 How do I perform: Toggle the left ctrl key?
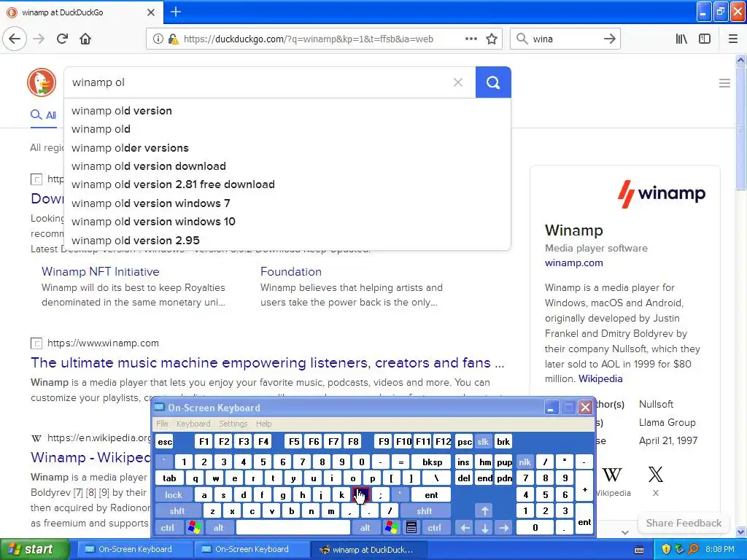click(x=168, y=528)
